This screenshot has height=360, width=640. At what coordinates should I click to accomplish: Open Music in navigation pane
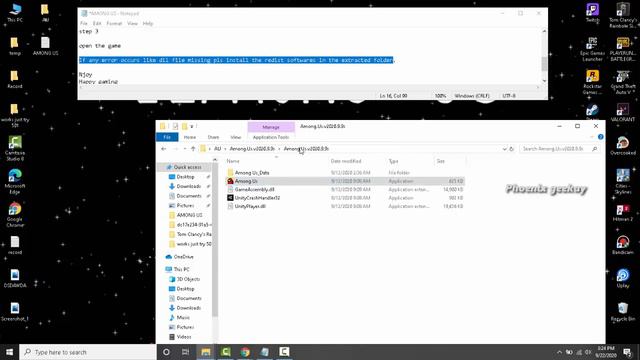tap(183, 318)
